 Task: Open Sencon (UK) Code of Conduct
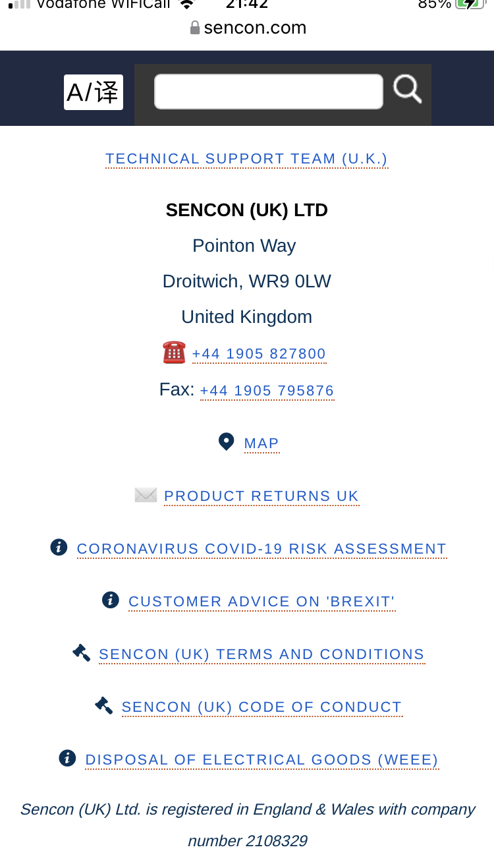[261, 707]
